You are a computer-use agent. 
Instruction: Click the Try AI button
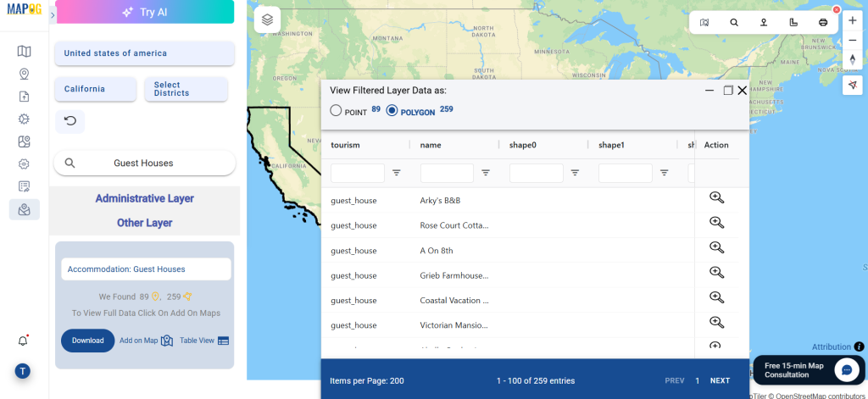click(x=145, y=12)
